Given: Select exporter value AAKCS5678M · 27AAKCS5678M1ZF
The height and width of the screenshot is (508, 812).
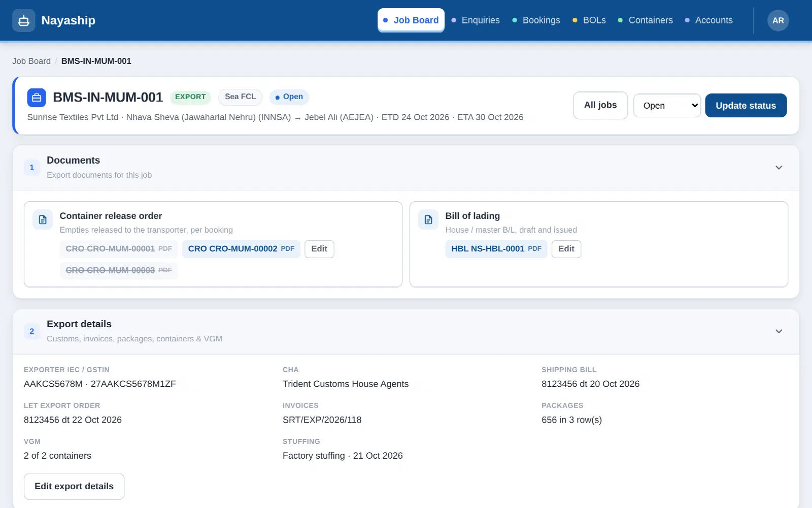Looking at the screenshot, I should 100,384.
